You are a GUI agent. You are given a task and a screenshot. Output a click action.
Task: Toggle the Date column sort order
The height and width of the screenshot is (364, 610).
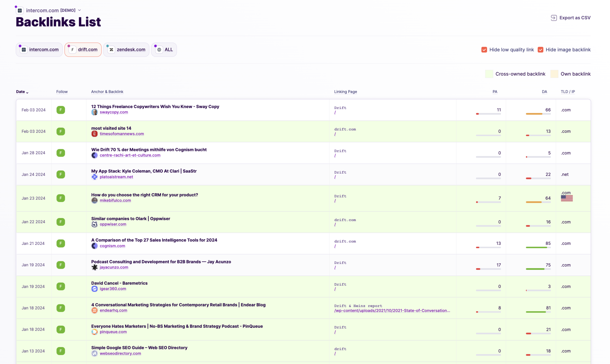pos(22,92)
